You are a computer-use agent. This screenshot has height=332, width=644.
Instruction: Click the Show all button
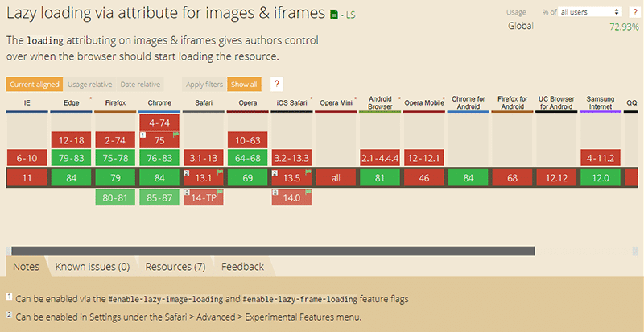244,85
